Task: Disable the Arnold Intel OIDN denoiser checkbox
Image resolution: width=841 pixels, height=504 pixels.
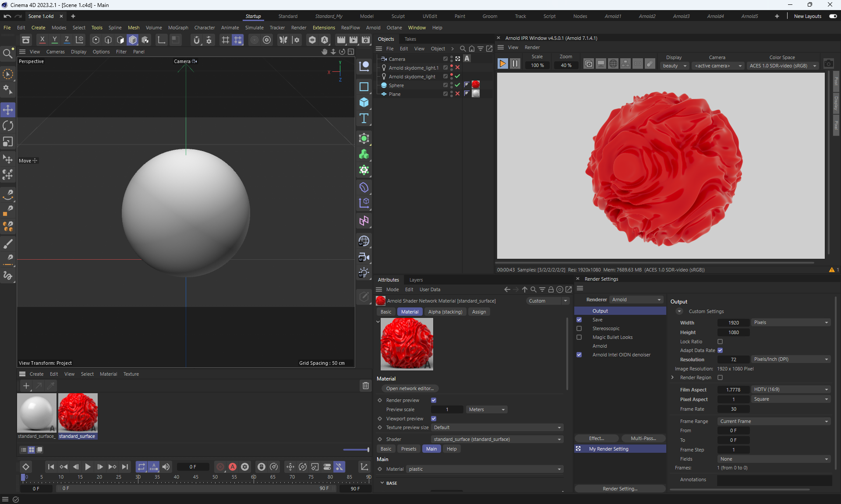Action: [x=579, y=355]
